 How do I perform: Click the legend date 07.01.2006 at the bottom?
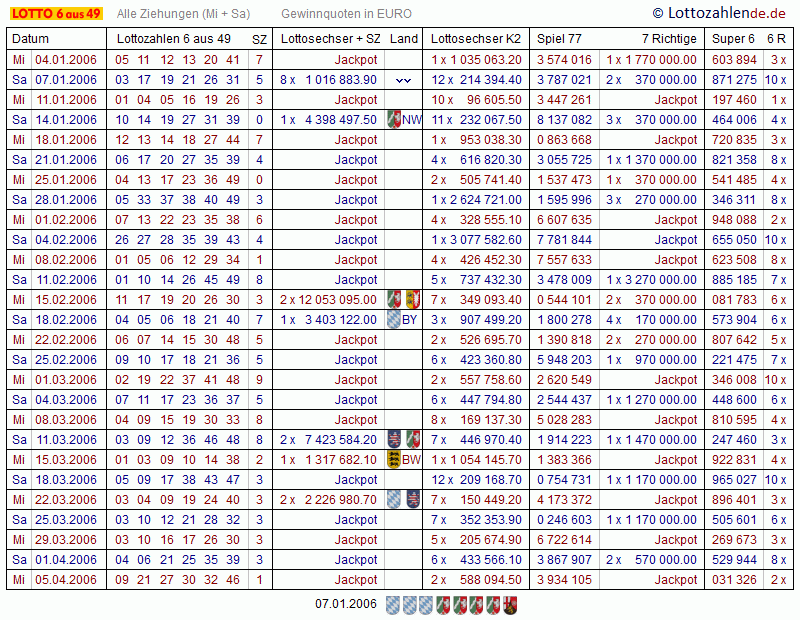pos(346,604)
